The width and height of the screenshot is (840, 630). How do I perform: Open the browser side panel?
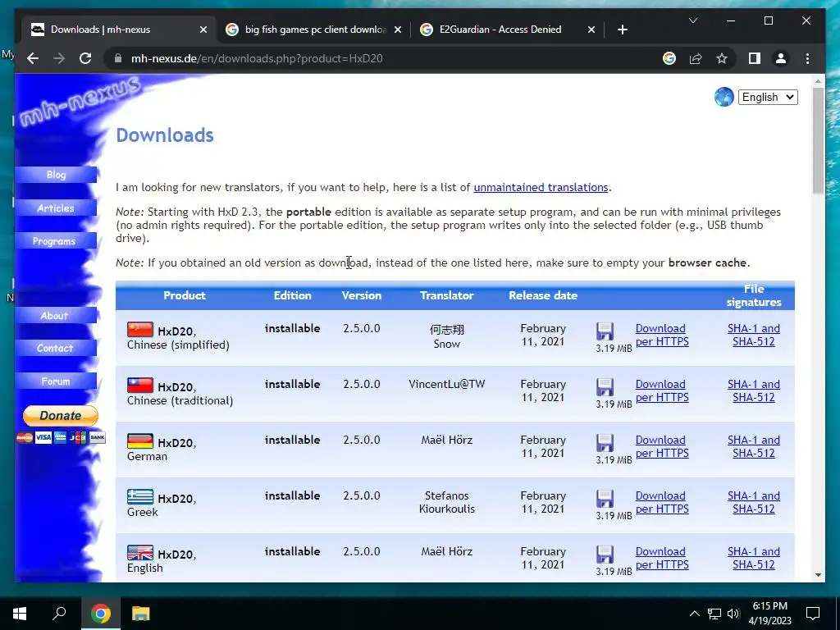tap(755, 58)
